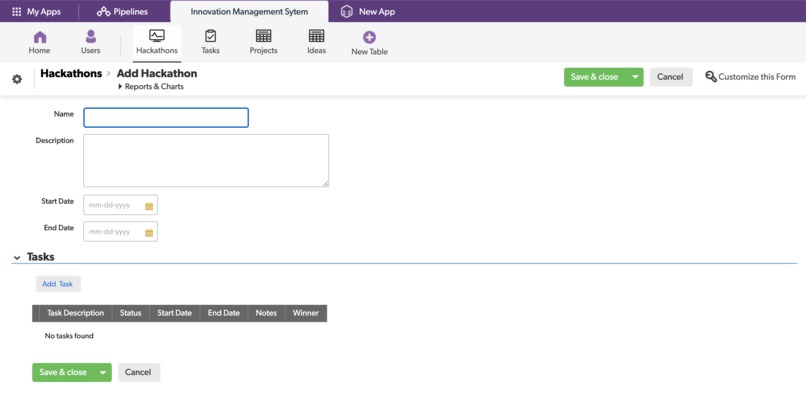
Task: Click the Pipelines icon
Action: click(103, 11)
